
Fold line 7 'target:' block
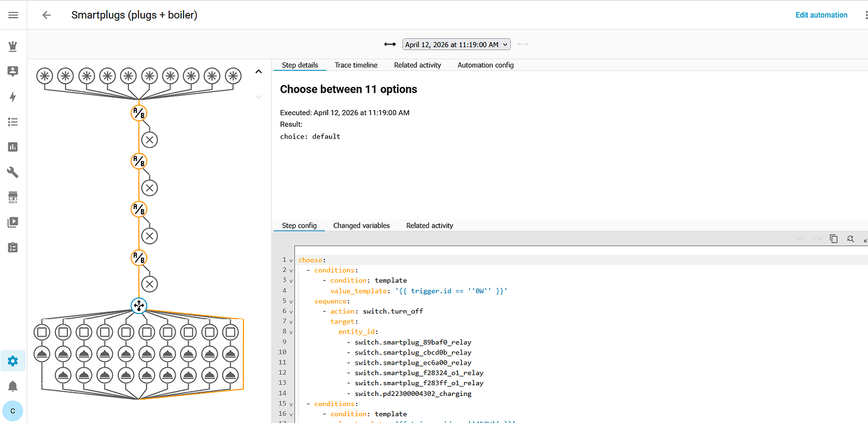tap(291, 322)
